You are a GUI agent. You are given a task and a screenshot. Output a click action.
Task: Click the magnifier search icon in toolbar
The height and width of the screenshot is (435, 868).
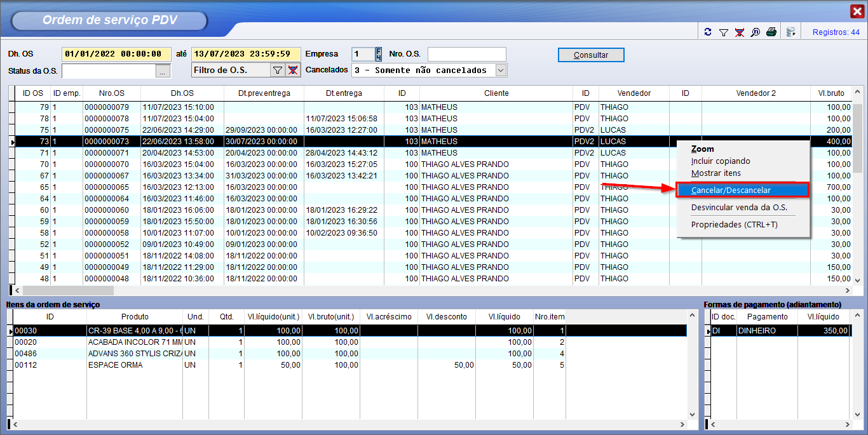tap(756, 32)
